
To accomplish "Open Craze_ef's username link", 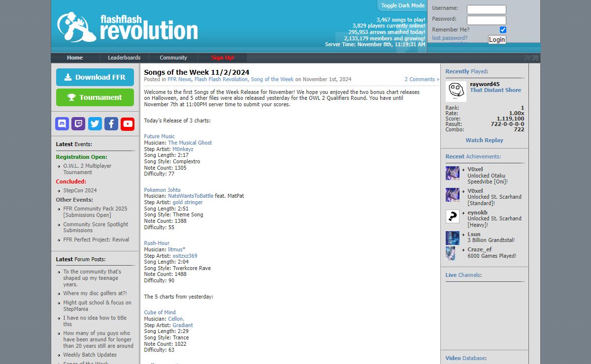I will [480, 249].
